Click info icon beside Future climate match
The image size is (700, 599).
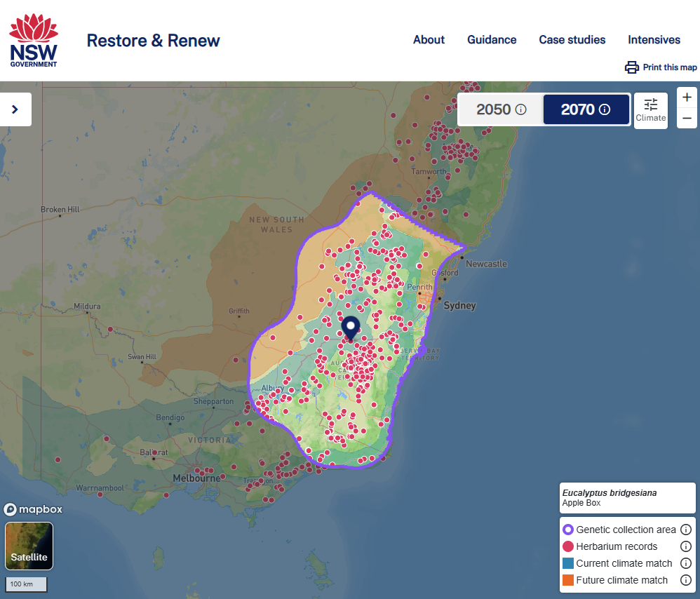point(686,580)
